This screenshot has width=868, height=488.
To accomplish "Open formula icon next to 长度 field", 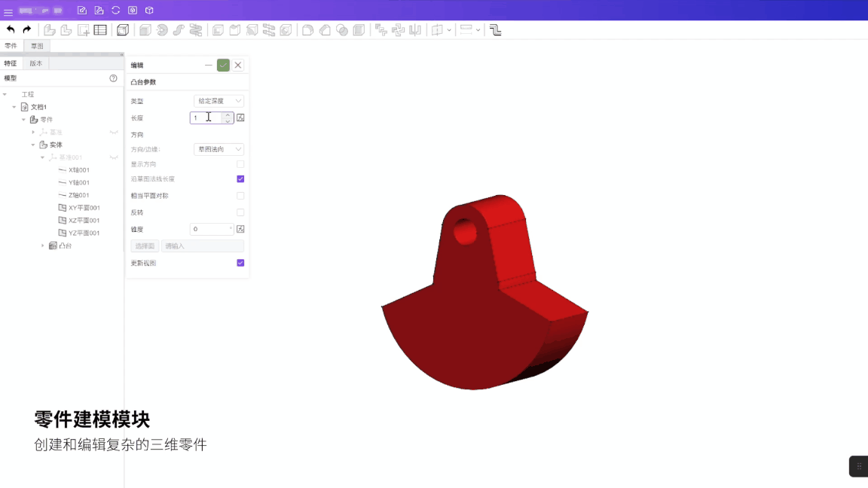I will pyautogui.click(x=241, y=118).
